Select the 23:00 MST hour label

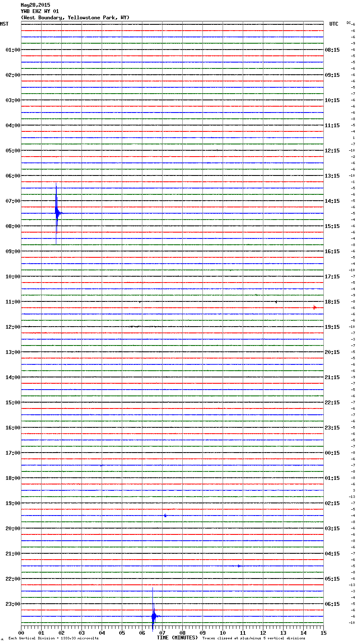click(13, 604)
